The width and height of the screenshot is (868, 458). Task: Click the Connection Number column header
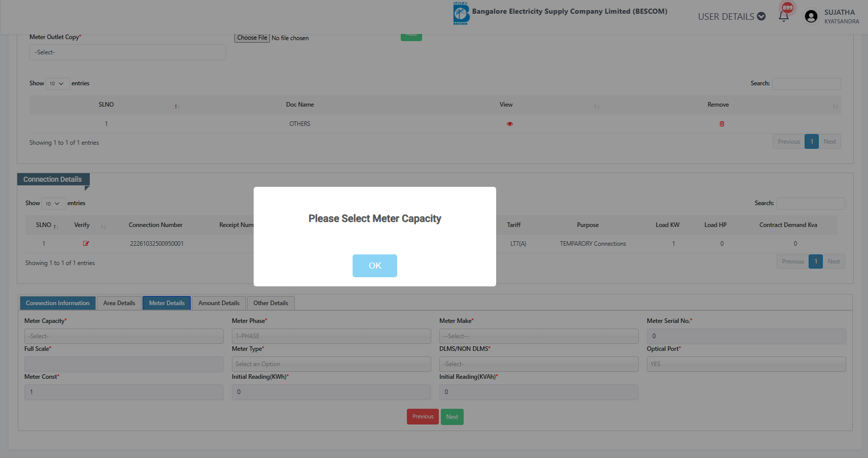[x=155, y=225]
